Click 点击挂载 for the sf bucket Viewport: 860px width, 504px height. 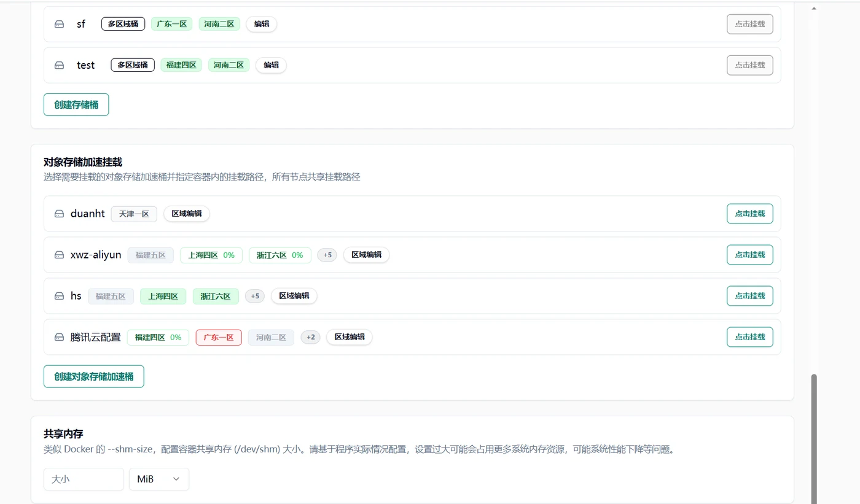(750, 24)
